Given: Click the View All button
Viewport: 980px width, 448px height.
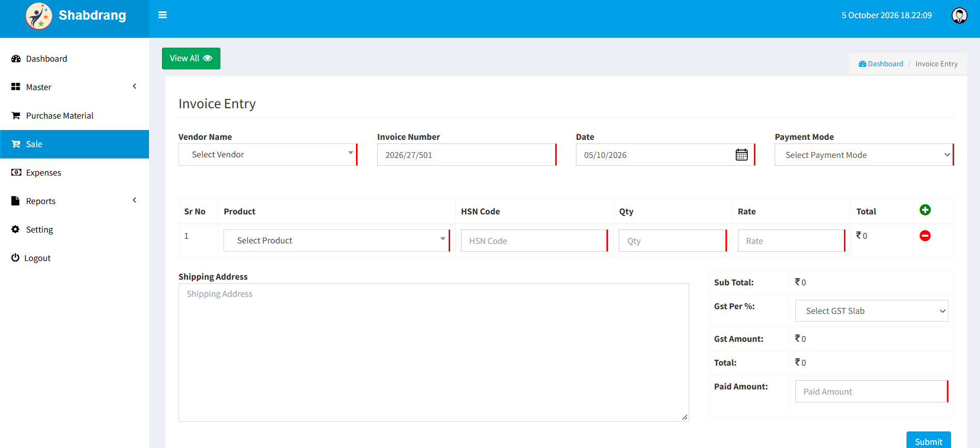Looking at the screenshot, I should (x=191, y=59).
